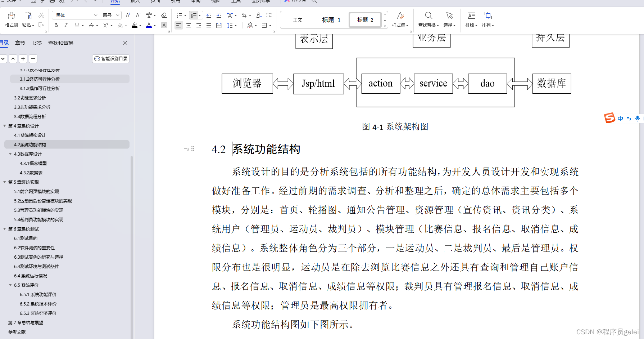
Task: Decrease font size with the A- icon
Action: 138,15
